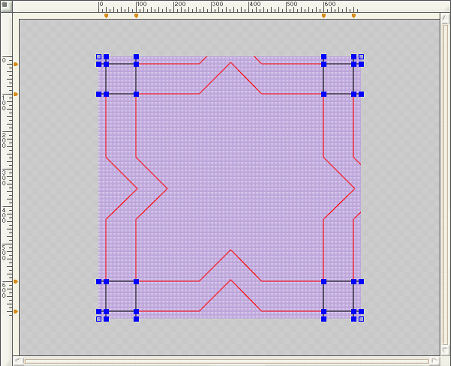Click the vertical scrollbar's up arrow
The image size is (451, 366).
click(445, 18)
